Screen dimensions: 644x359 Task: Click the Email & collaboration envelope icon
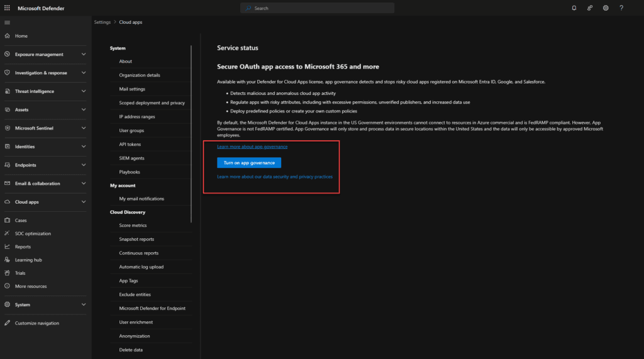pyautogui.click(x=7, y=184)
